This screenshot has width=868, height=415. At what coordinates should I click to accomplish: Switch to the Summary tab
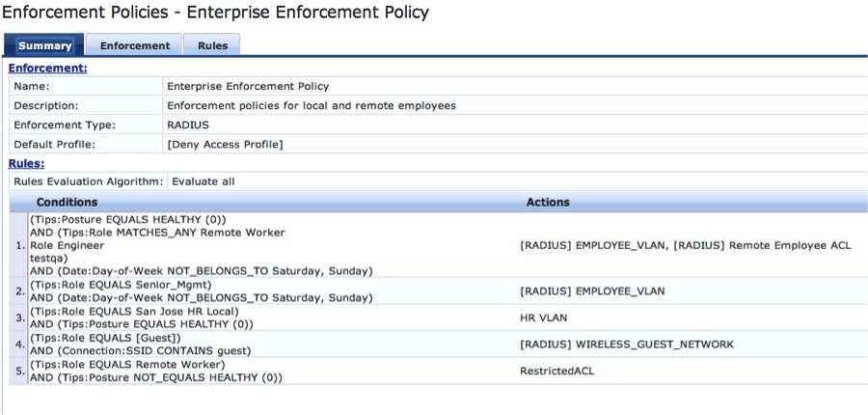(x=44, y=45)
